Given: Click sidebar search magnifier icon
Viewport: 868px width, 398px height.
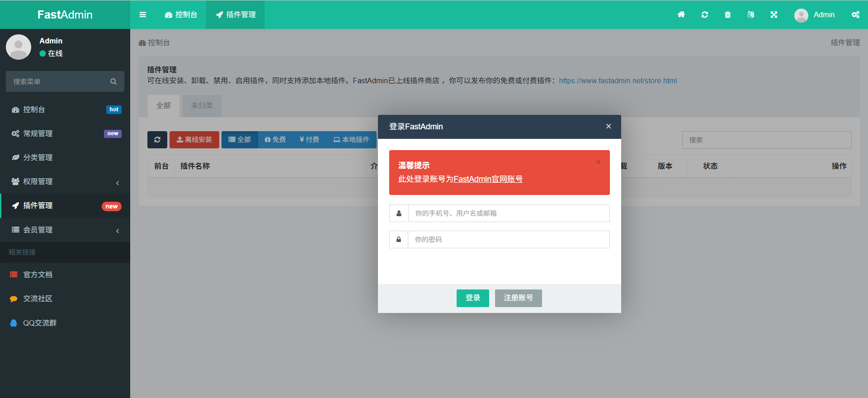Looking at the screenshot, I should [x=113, y=81].
